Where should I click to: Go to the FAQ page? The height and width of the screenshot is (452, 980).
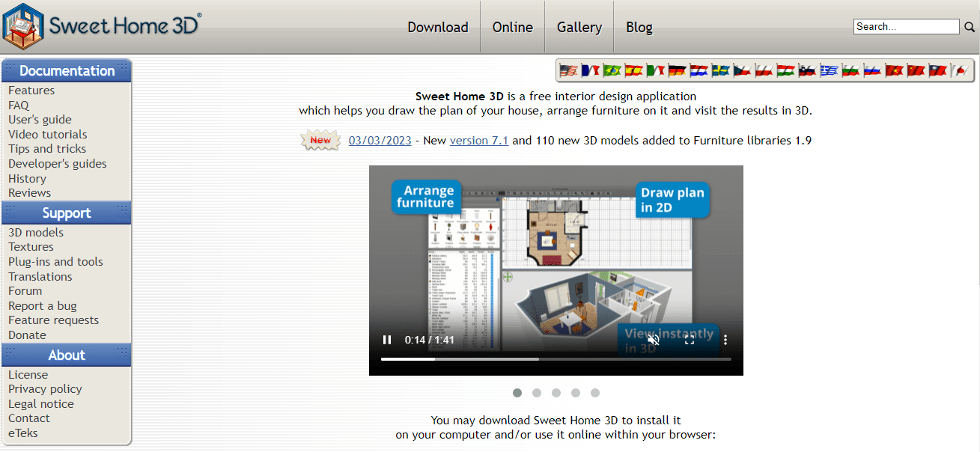pos(19,106)
